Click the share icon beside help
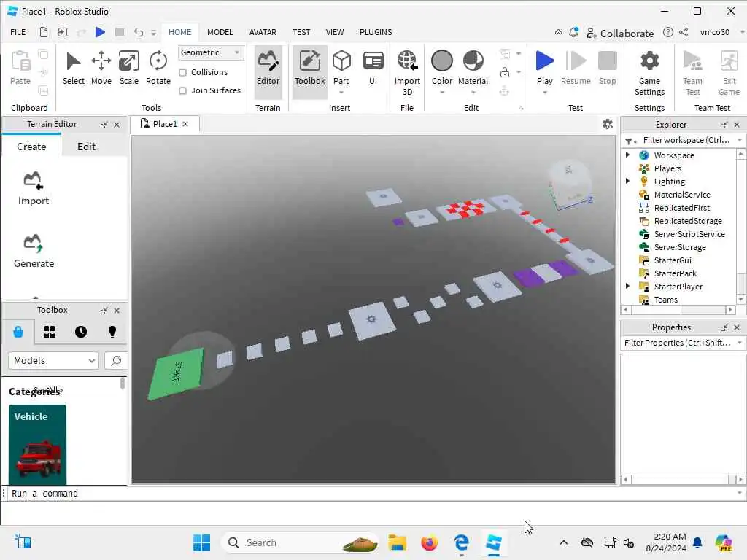The image size is (747, 560). [x=684, y=32]
